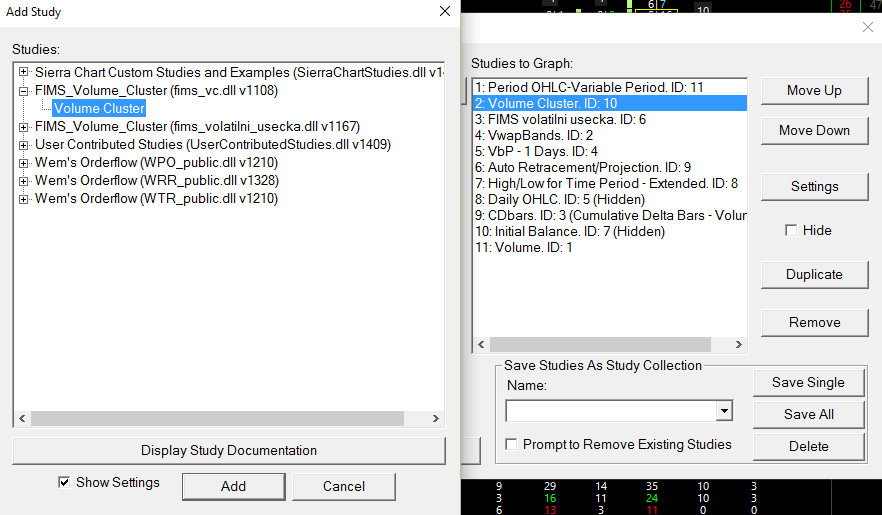Expand FIMS_Volume_Cluster fims_volatilni_usecka.dll node

[23, 127]
